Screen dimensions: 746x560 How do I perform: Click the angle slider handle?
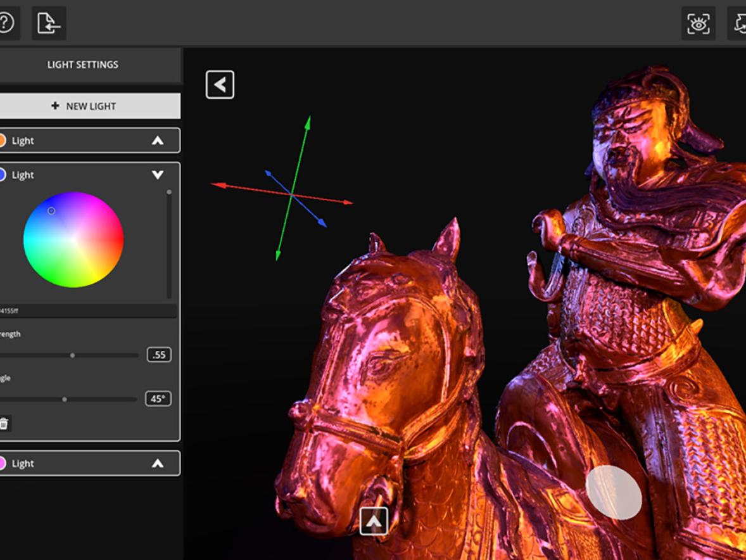65,399
